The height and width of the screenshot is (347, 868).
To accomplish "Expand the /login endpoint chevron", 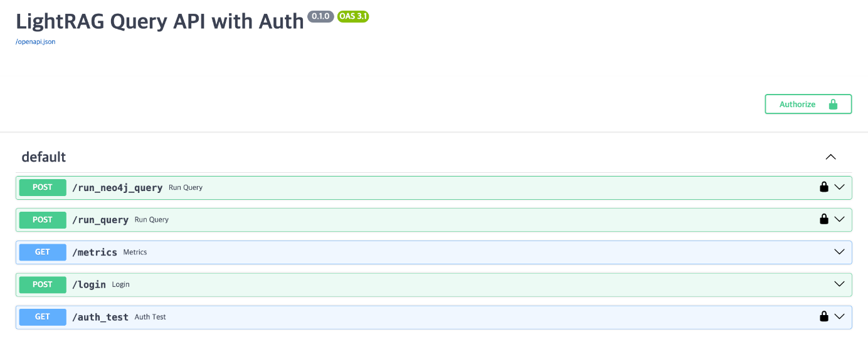I will [840, 284].
